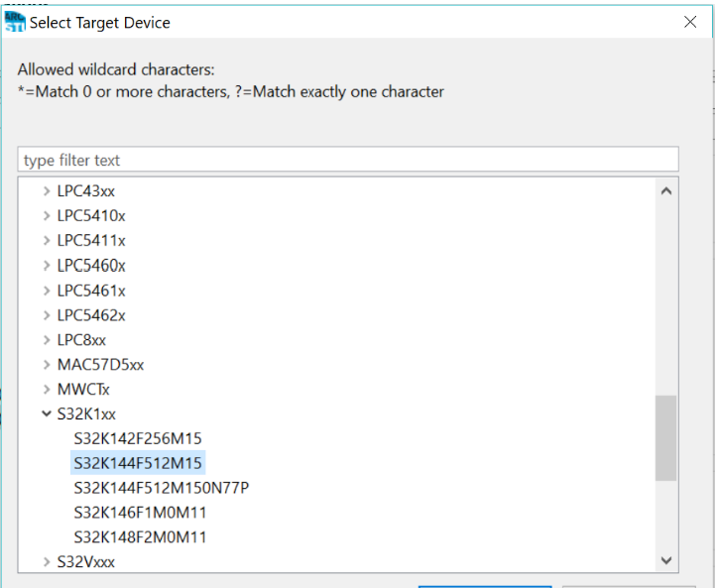
Task: Expand the LPC8xx device group
Action: [47, 340]
